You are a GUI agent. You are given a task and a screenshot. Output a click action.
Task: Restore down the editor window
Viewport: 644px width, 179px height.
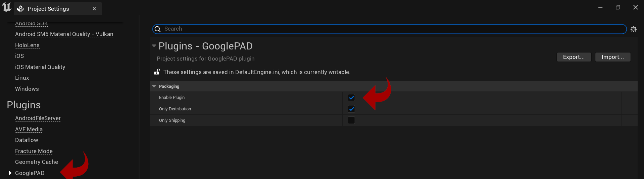(x=618, y=7)
